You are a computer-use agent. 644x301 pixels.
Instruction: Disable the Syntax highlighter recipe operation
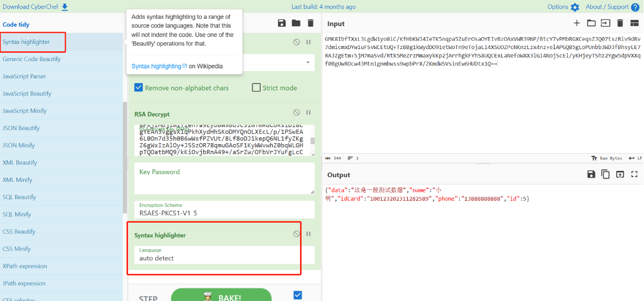click(296, 234)
